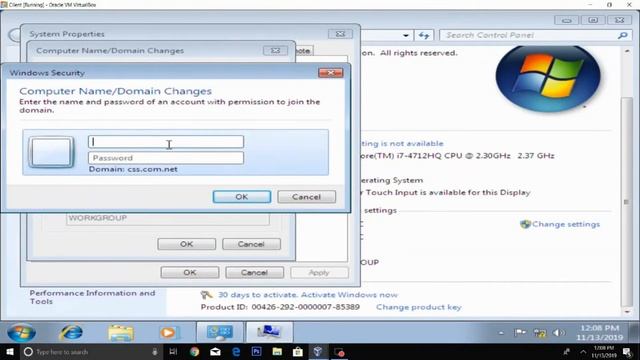Click the refresh button beside address bar
Viewport: 640px width, 360px height.
pyautogui.click(x=424, y=36)
